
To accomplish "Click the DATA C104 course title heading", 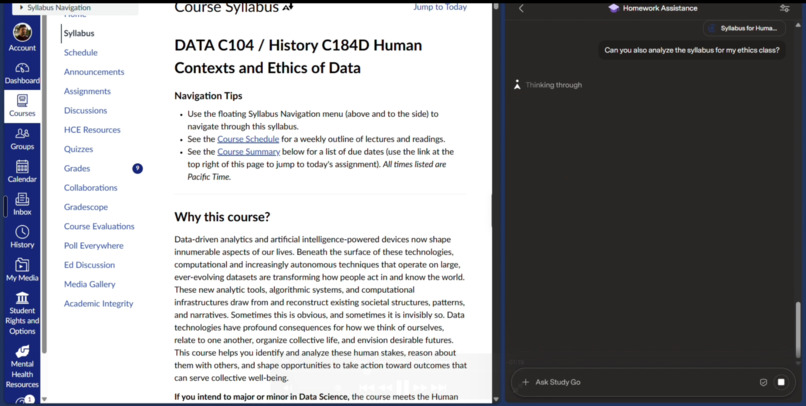I will [298, 57].
